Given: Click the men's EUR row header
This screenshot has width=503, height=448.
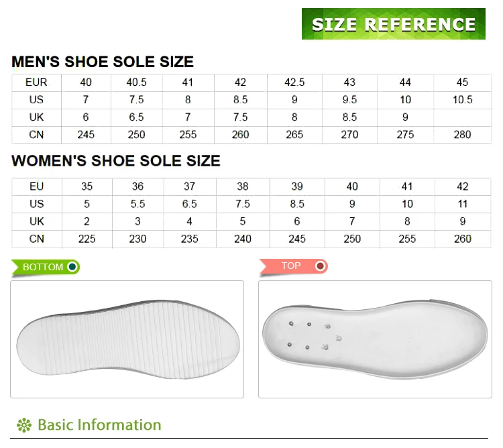Looking at the screenshot, I should [x=36, y=82].
